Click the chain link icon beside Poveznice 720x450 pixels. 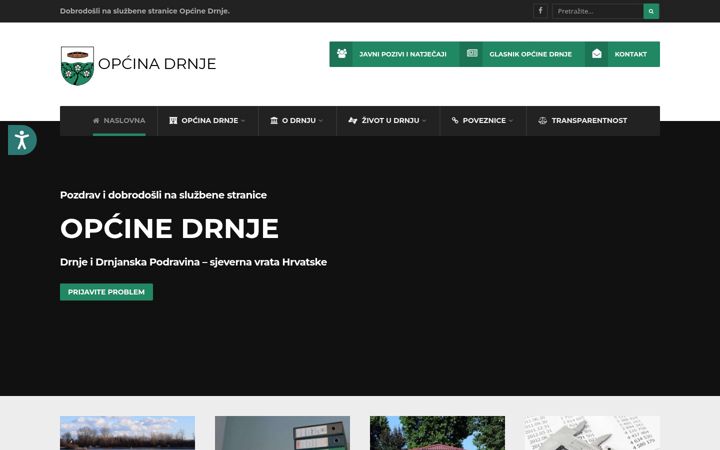click(455, 120)
